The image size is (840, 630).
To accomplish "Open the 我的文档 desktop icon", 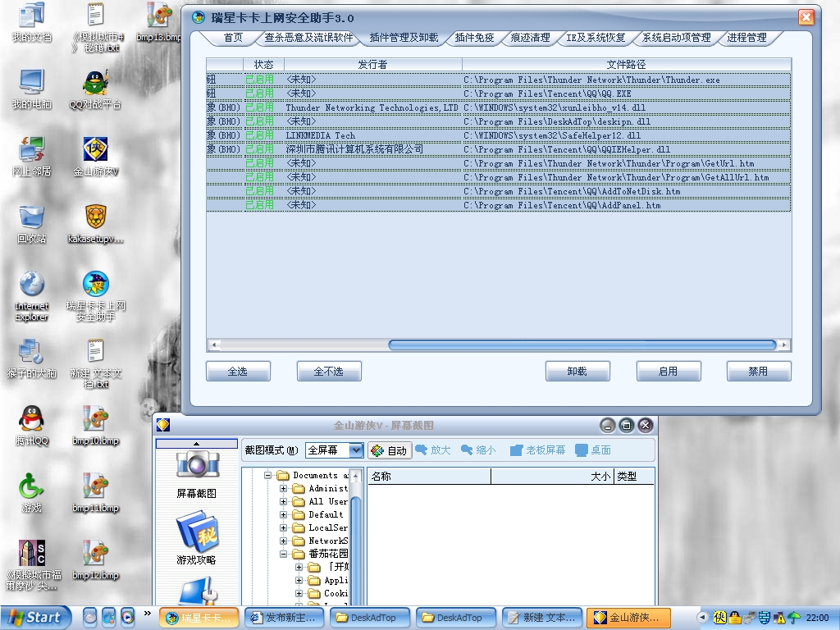I will pyautogui.click(x=31, y=22).
